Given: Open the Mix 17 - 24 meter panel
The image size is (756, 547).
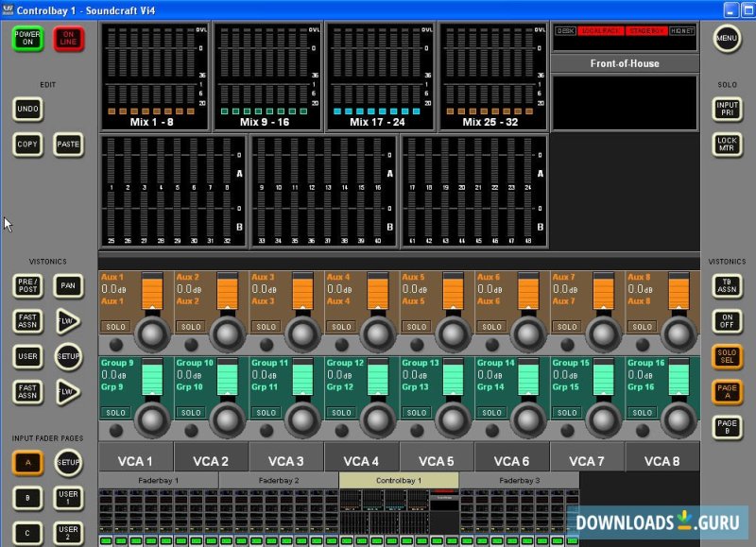Looking at the screenshot, I should pos(381,77).
